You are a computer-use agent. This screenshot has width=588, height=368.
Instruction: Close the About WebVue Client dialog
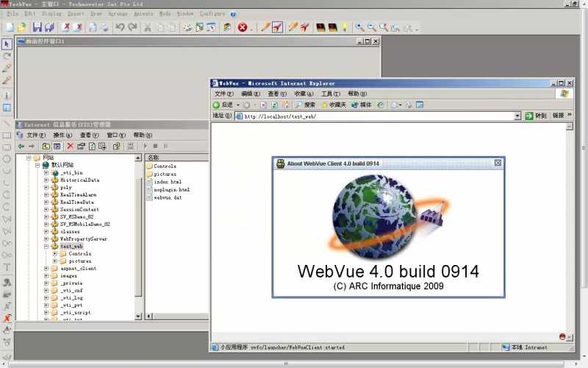498,163
